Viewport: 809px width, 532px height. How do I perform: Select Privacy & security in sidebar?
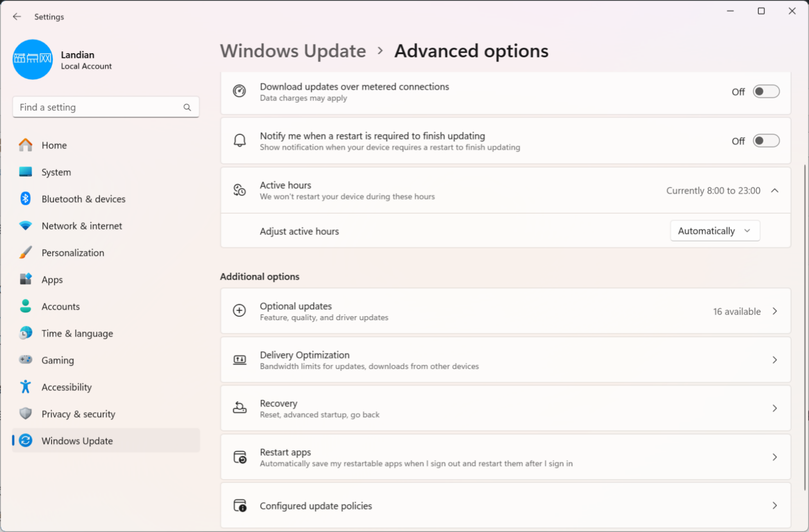[x=106, y=413]
